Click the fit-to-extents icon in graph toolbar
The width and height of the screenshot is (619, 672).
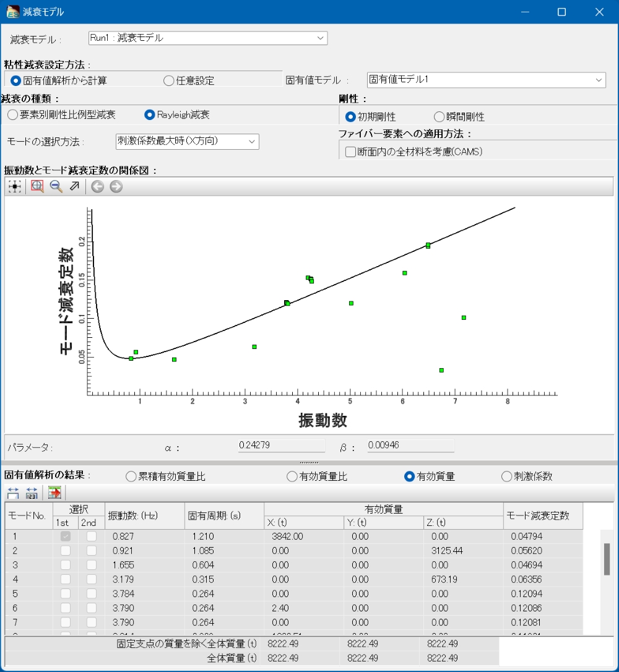(x=15, y=186)
